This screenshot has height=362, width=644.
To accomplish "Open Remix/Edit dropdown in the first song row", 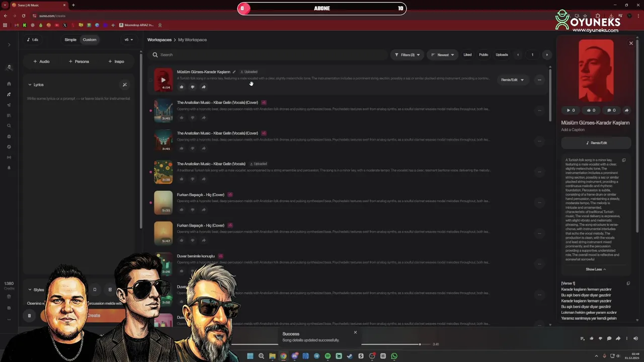I will point(512,80).
